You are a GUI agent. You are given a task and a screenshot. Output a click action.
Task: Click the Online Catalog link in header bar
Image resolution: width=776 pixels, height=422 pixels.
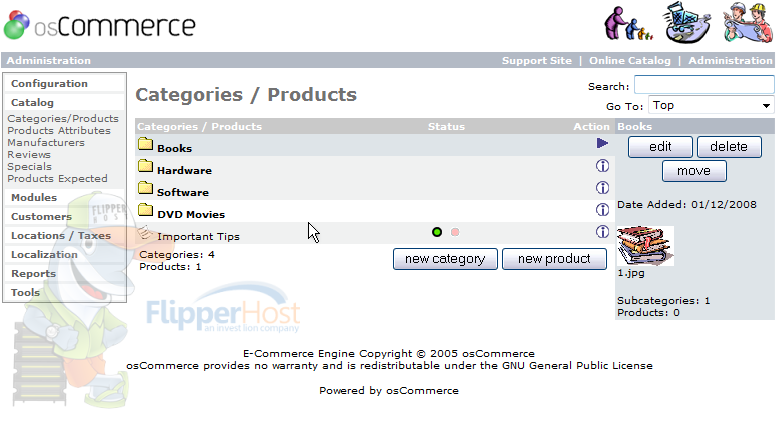(x=630, y=60)
